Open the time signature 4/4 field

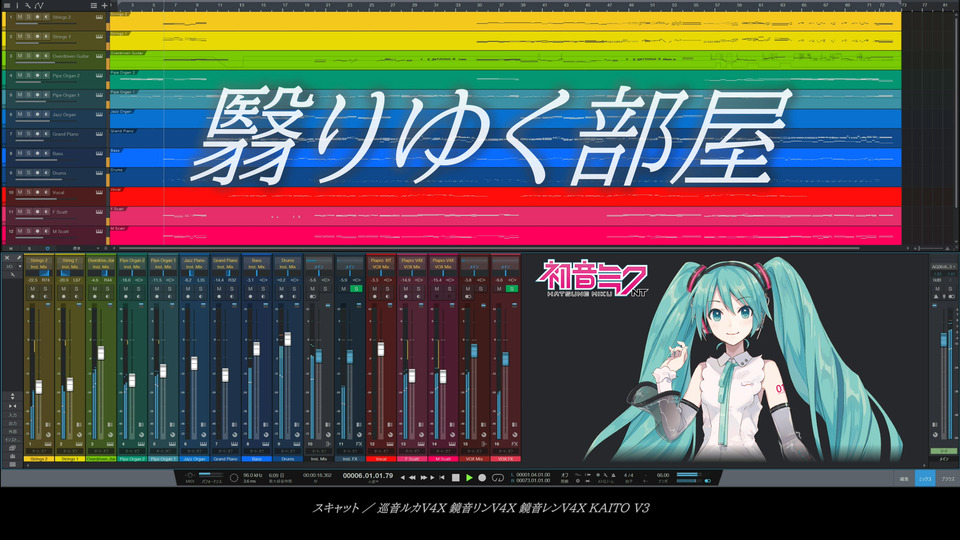[x=629, y=475]
